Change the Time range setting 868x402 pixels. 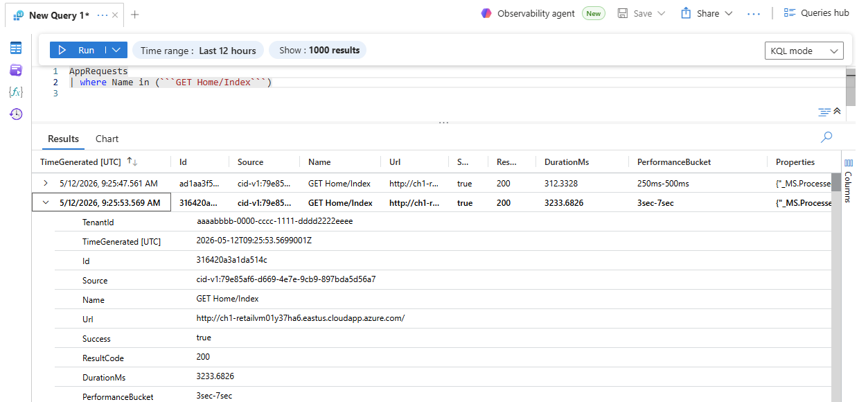tap(198, 51)
